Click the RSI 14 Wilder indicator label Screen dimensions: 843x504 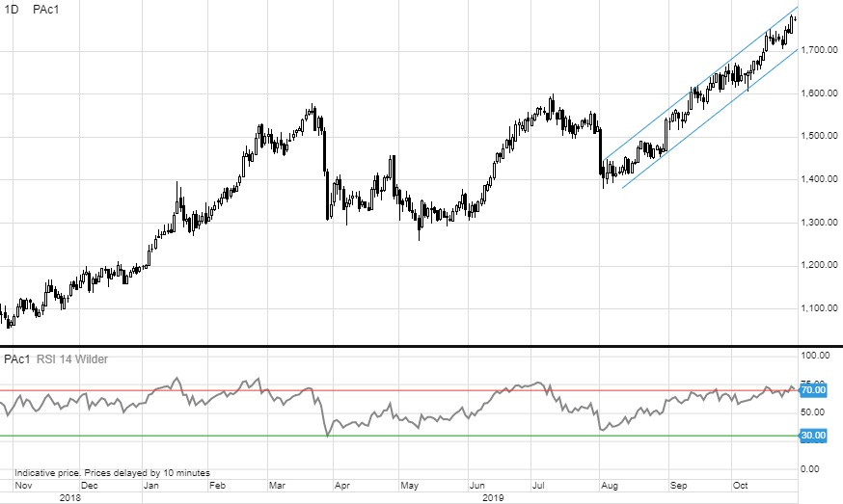72,358
